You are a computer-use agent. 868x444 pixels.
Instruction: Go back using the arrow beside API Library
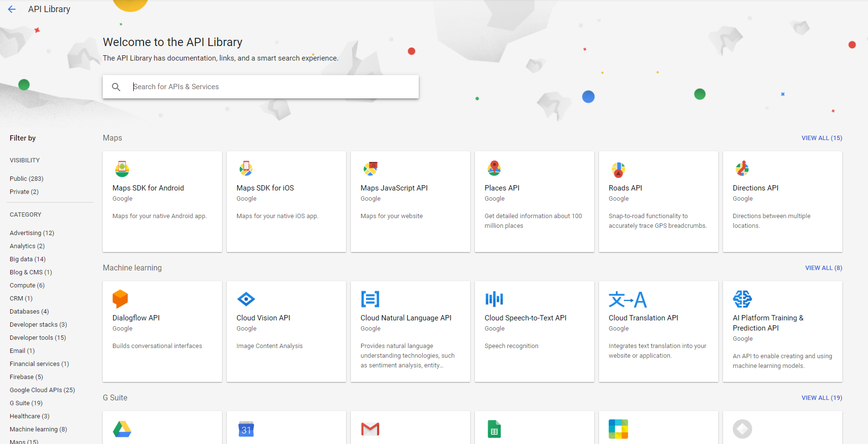tap(12, 9)
